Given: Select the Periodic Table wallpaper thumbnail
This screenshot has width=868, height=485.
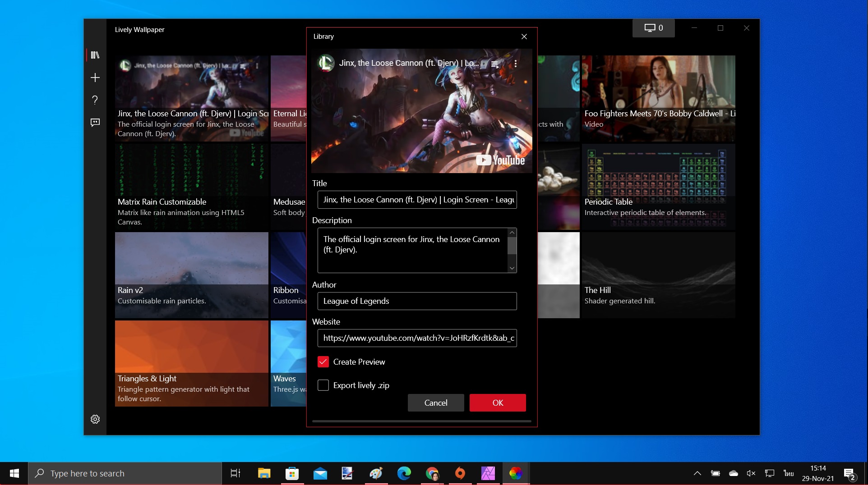Looking at the screenshot, I should 658,187.
